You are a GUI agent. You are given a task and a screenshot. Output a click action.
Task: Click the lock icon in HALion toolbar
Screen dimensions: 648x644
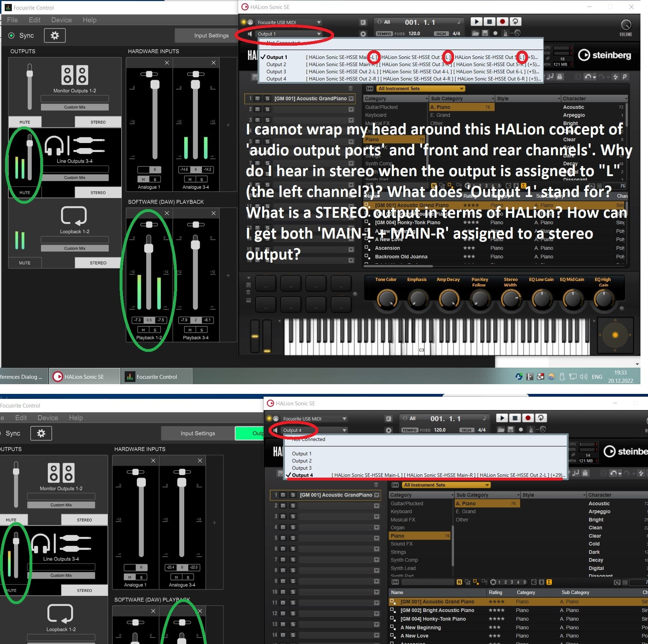pyautogui.click(x=559, y=76)
